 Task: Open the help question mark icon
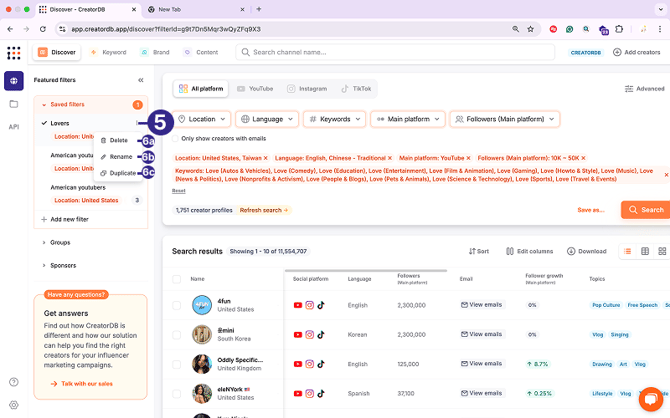pyautogui.click(x=14, y=382)
